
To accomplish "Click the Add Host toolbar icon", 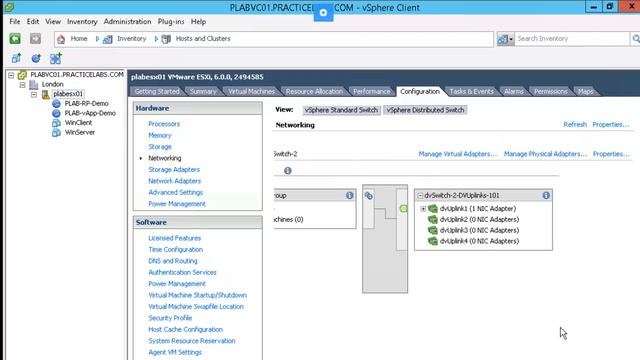I will tap(56, 58).
